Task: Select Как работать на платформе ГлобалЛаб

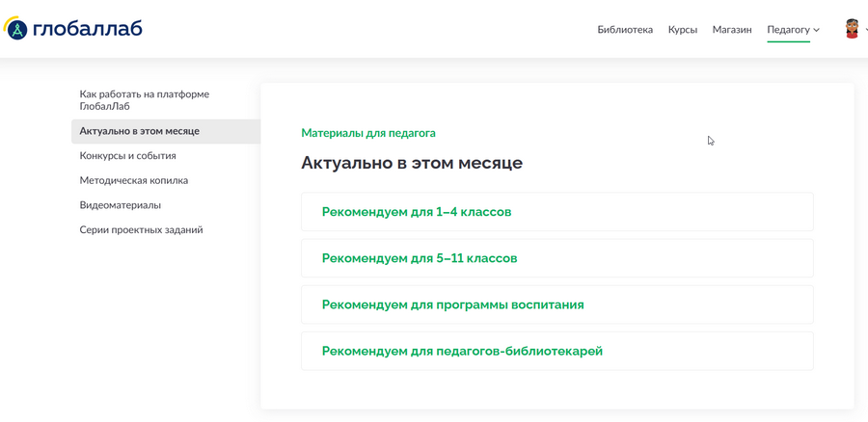Action: click(145, 100)
